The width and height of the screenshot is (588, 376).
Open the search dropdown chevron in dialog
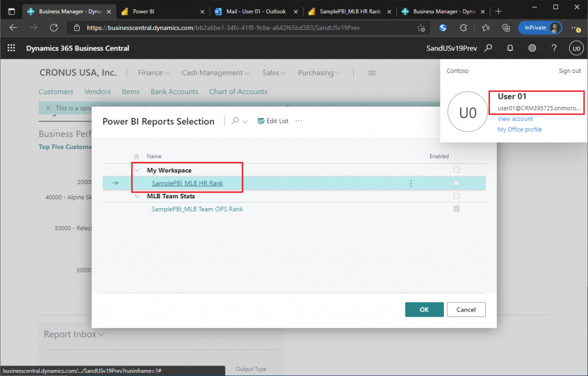[245, 121]
